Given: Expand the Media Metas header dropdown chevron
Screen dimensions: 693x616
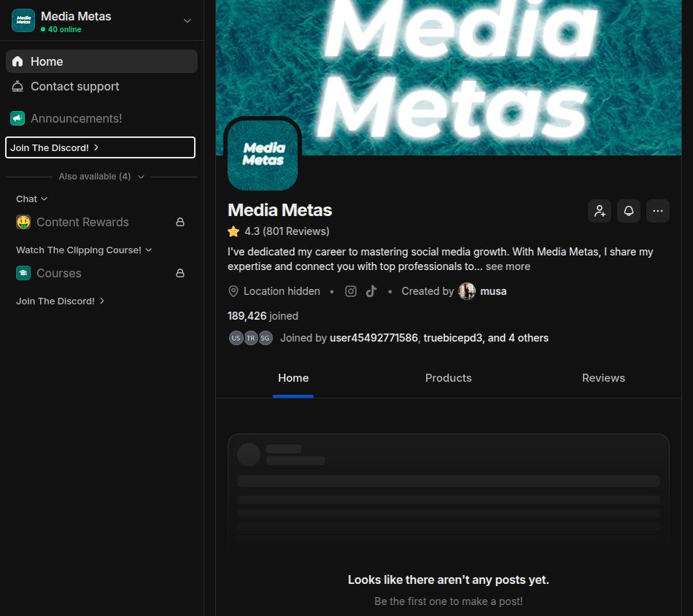Looking at the screenshot, I should click(x=187, y=20).
